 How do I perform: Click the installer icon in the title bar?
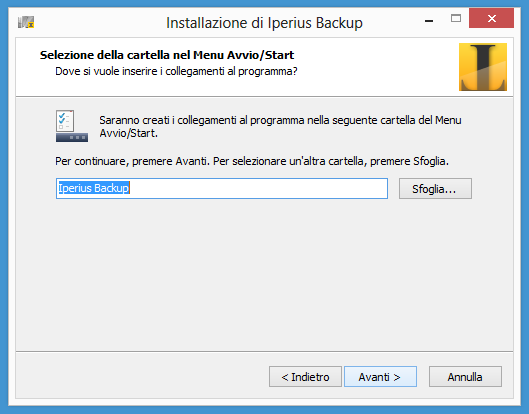(x=26, y=23)
